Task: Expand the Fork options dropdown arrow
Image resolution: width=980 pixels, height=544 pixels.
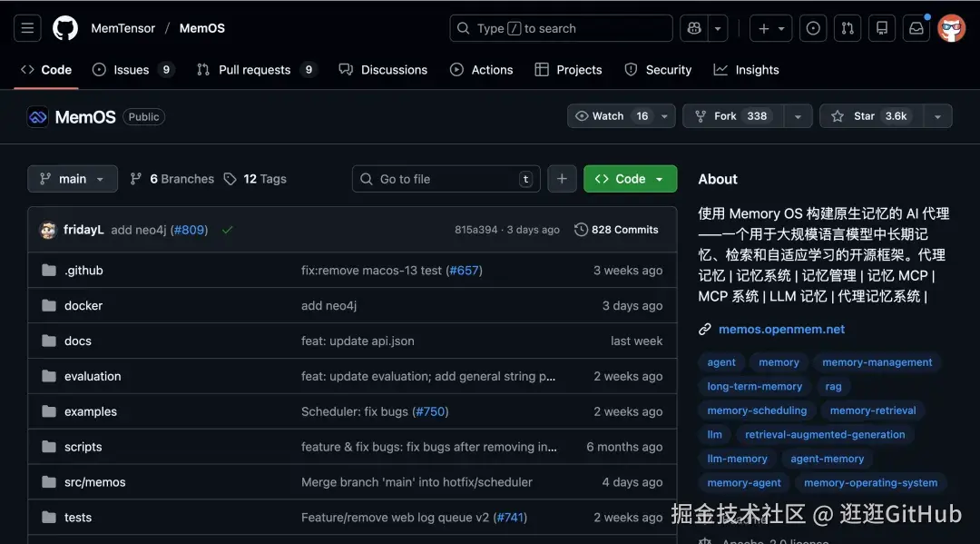Action: 798,115
